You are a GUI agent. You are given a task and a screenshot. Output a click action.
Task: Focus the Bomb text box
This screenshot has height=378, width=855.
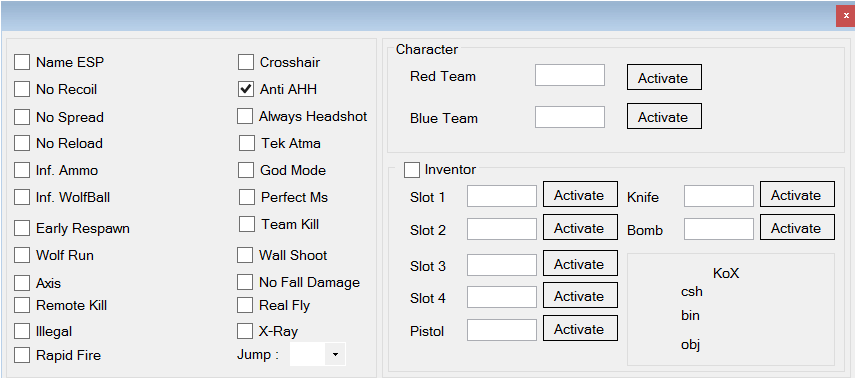[x=719, y=229]
